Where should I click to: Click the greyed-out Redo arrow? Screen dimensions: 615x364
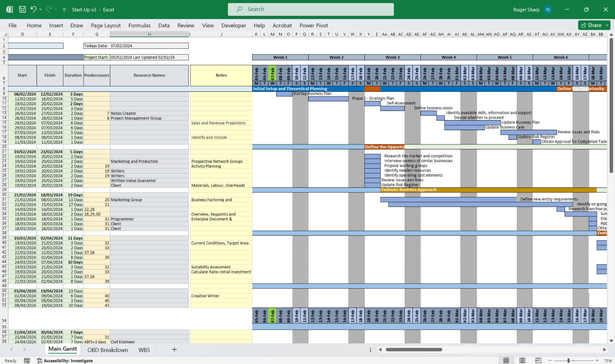click(49, 10)
